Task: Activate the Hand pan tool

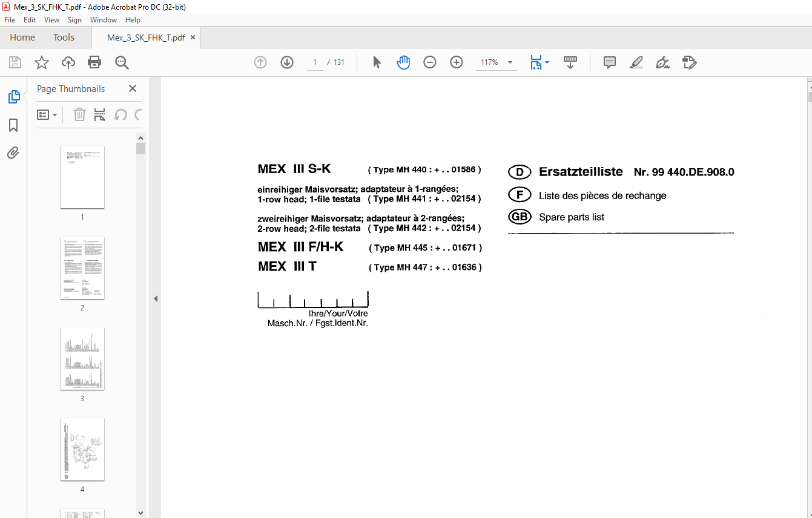Action: [x=403, y=62]
